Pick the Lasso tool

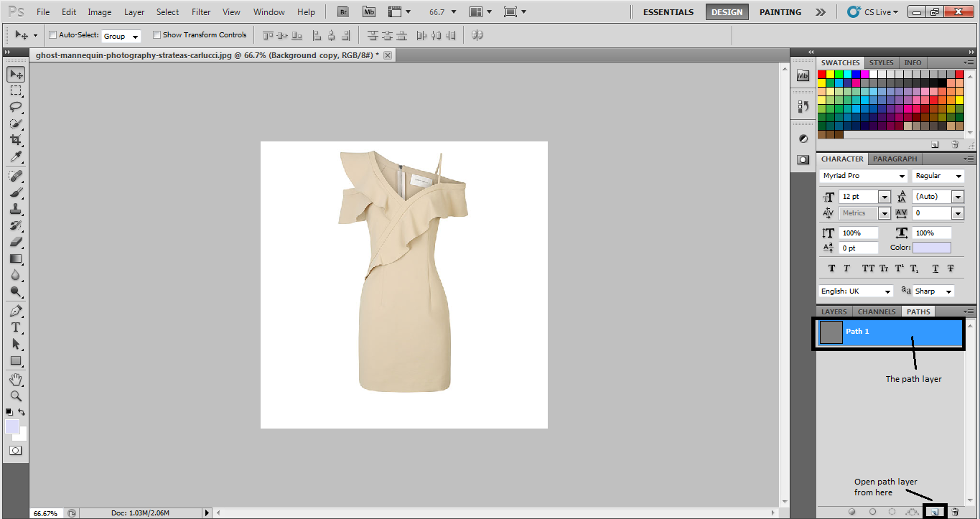[15, 107]
